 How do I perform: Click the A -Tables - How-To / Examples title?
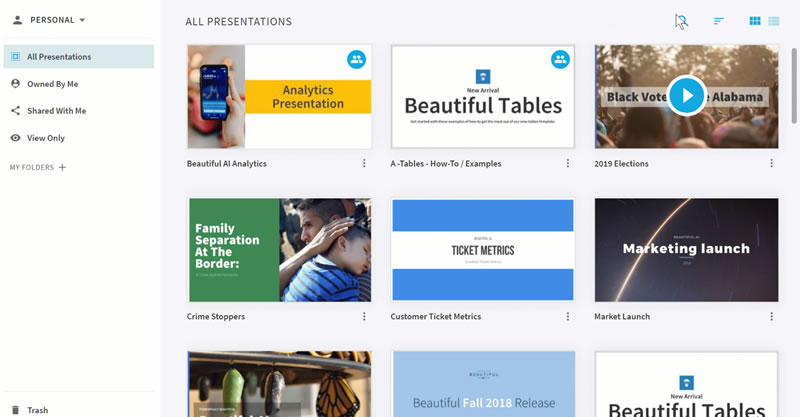coord(446,164)
